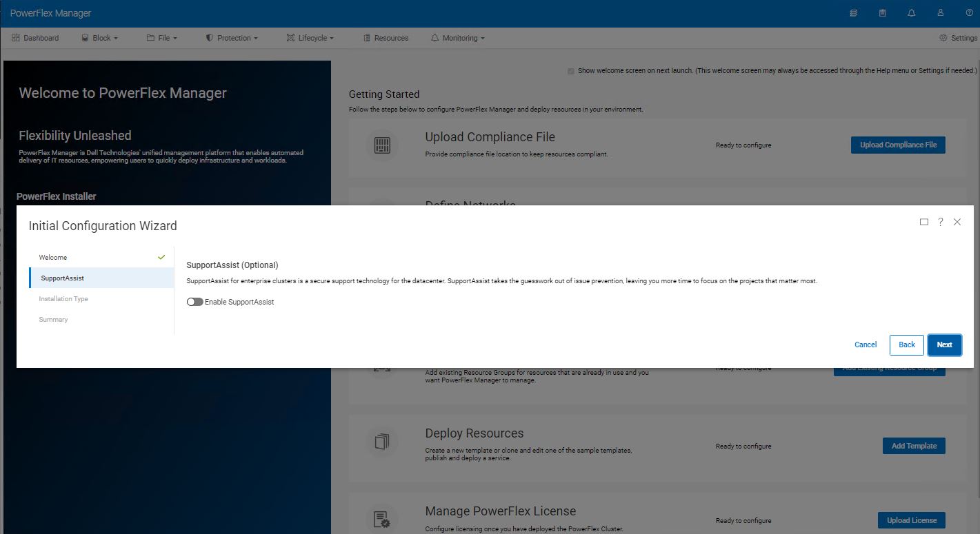This screenshot has width=980, height=534.
Task: Expand the Protection dropdown
Action: [232, 38]
